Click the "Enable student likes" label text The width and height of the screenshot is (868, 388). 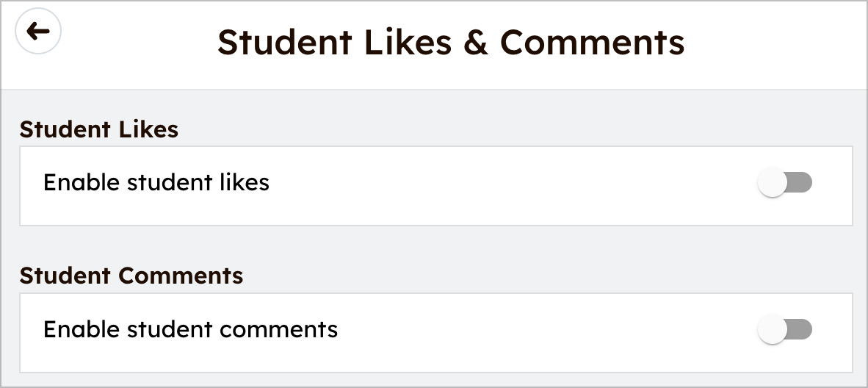(x=156, y=182)
